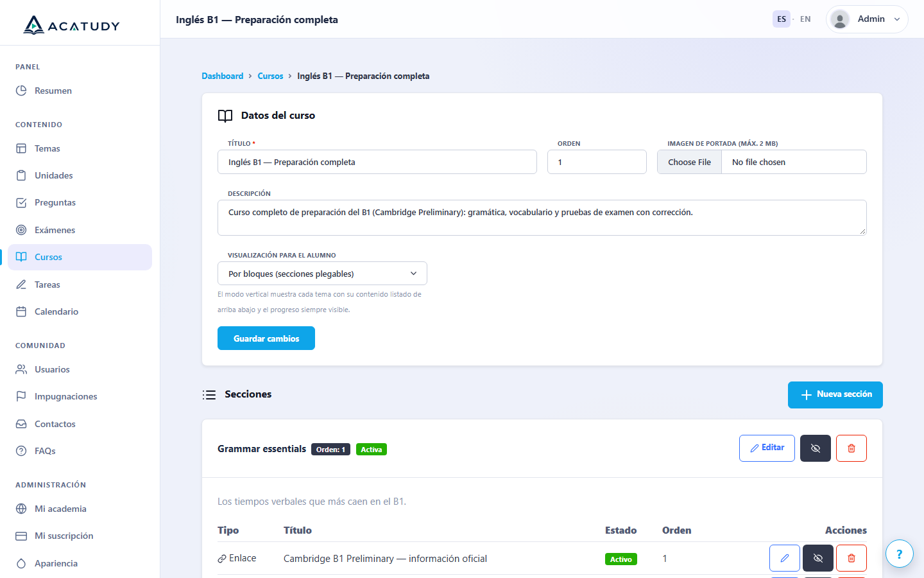Open Impugnaciones page
This screenshot has width=924, height=578.
(80, 396)
